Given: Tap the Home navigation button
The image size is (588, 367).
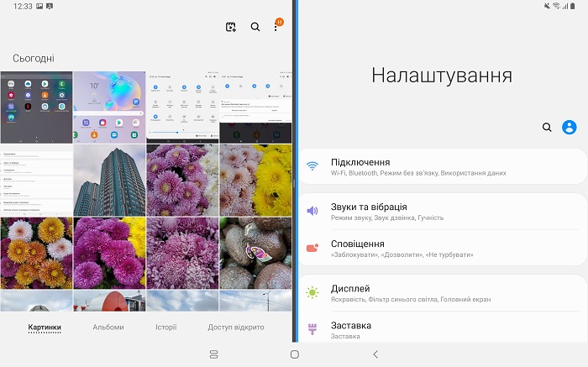Looking at the screenshot, I should point(295,354).
